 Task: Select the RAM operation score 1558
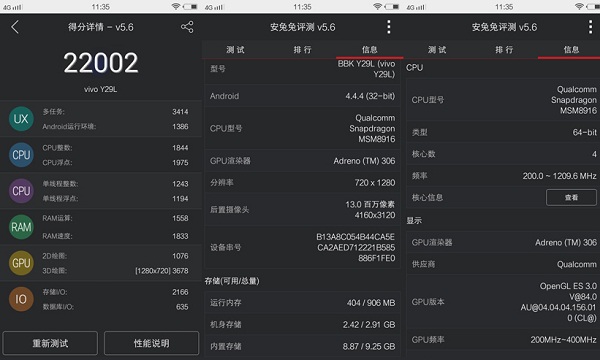click(180, 218)
